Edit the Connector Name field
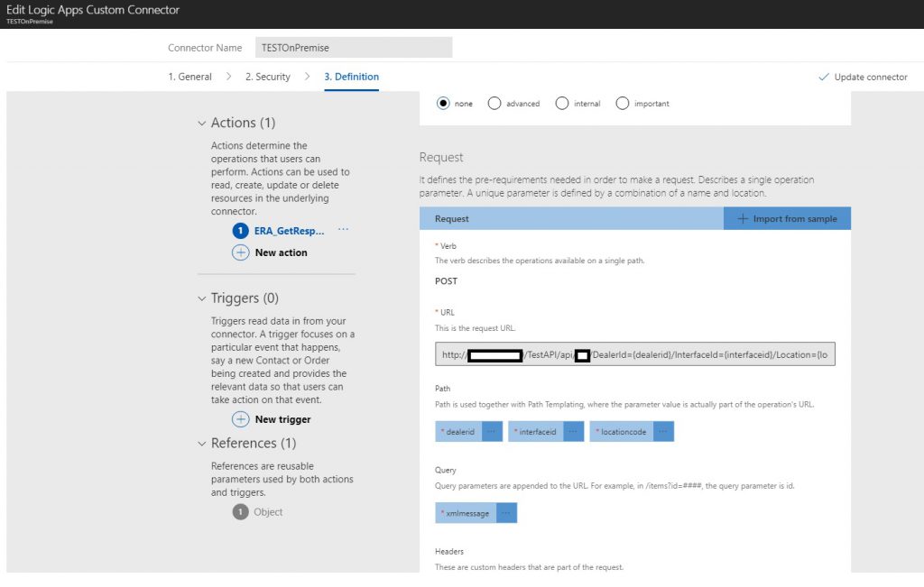Image resolution: width=924 pixels, height=587 pixels. [x=354, y=47]
